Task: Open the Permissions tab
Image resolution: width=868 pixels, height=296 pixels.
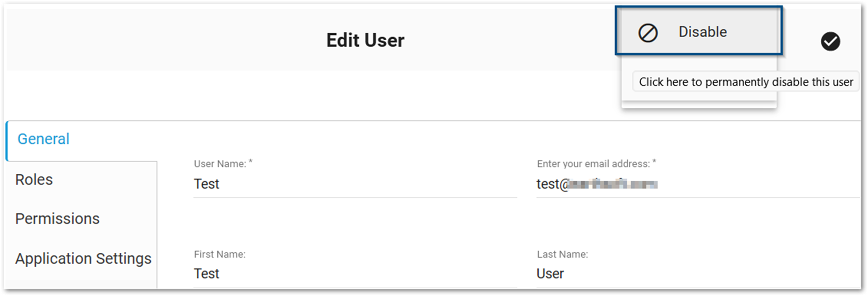Action: tap(57, 219)
